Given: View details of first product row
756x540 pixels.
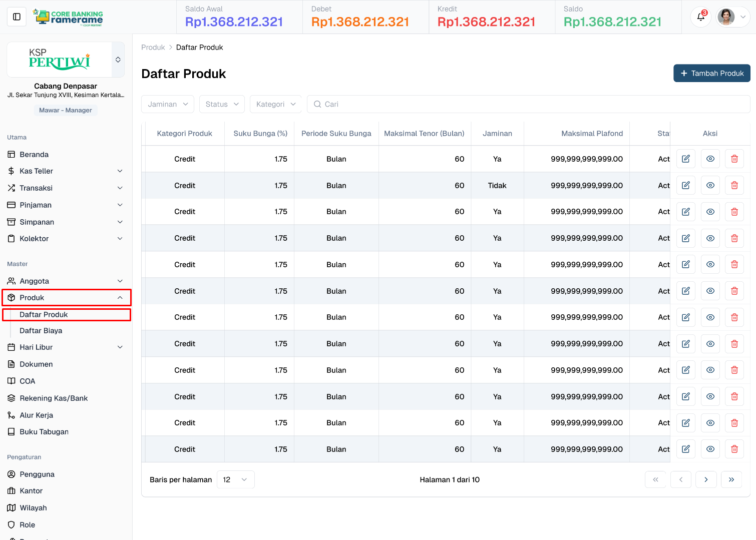Looking at the screenshot, I should coord(710,159).
